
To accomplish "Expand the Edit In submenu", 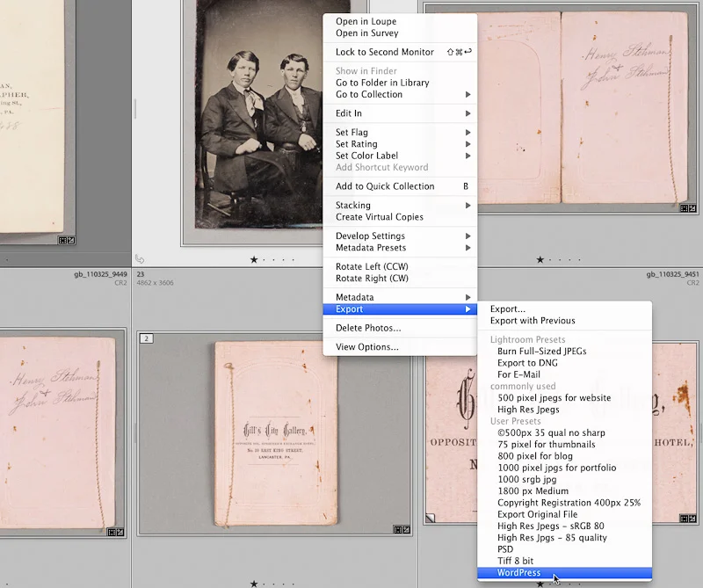I will (x=400, y=113).
